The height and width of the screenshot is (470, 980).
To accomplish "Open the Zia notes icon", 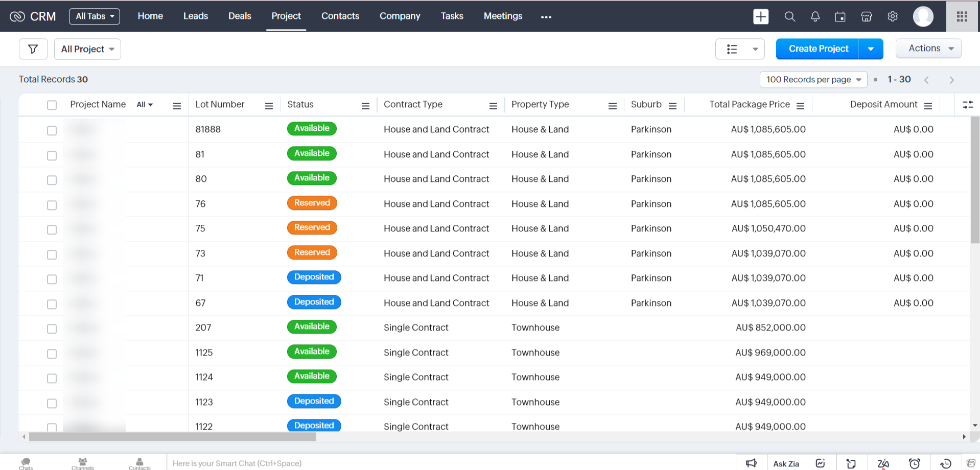I will pyautogui.click(x=883, y=463).
